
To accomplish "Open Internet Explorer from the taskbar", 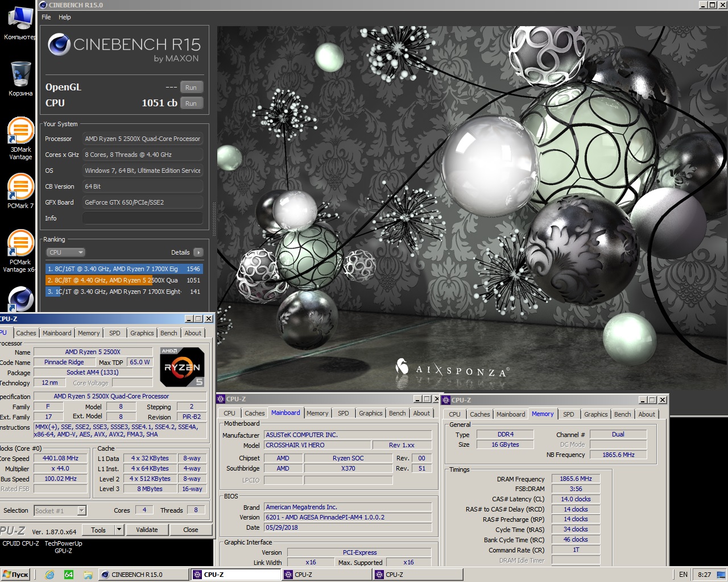I will point(49,575).
